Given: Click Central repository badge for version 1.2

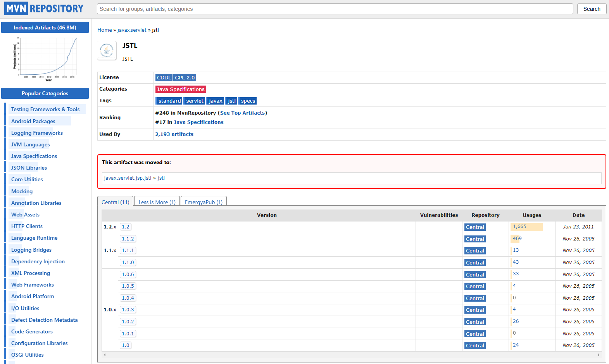Looking at the screenshot, I should [475, 227].
